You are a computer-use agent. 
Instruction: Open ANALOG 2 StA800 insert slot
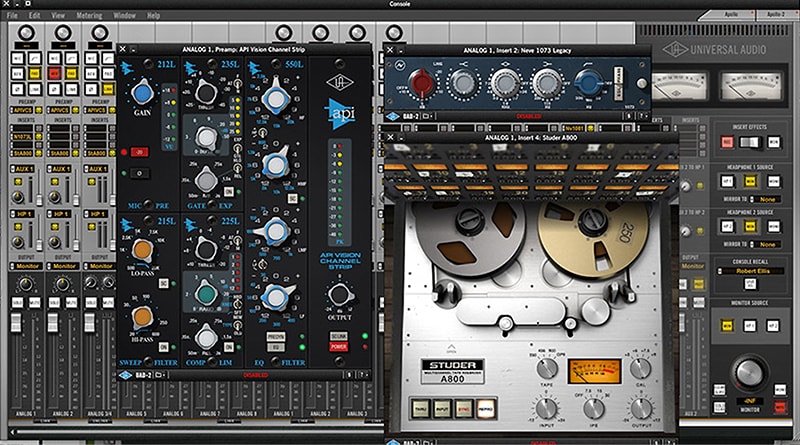click(59, 153)
